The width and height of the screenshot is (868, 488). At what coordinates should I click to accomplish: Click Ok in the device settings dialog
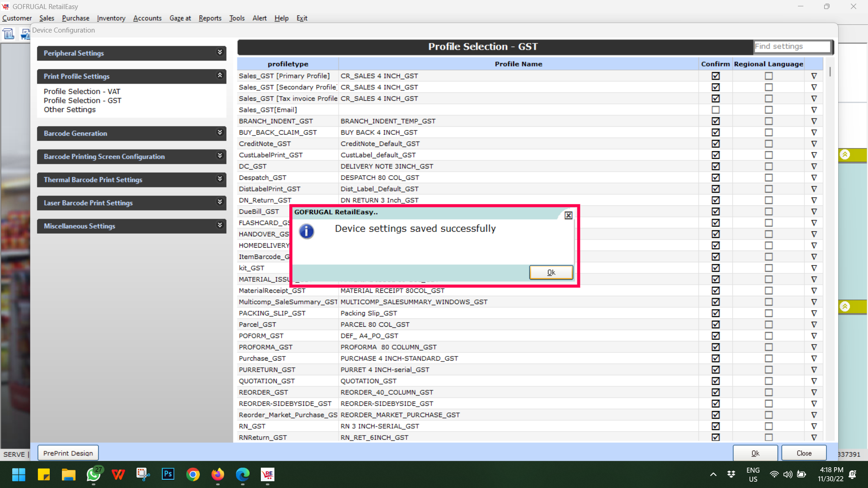tap(551, 272)
